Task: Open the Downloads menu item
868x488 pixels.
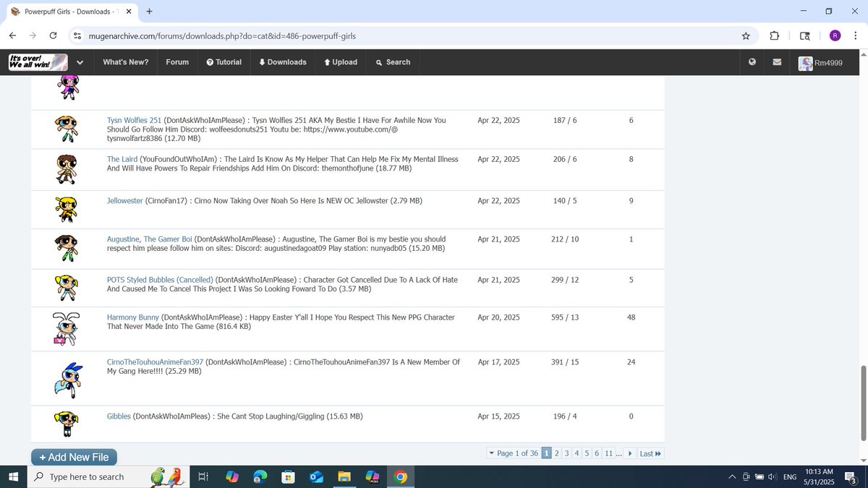Action: coord(283,62)
